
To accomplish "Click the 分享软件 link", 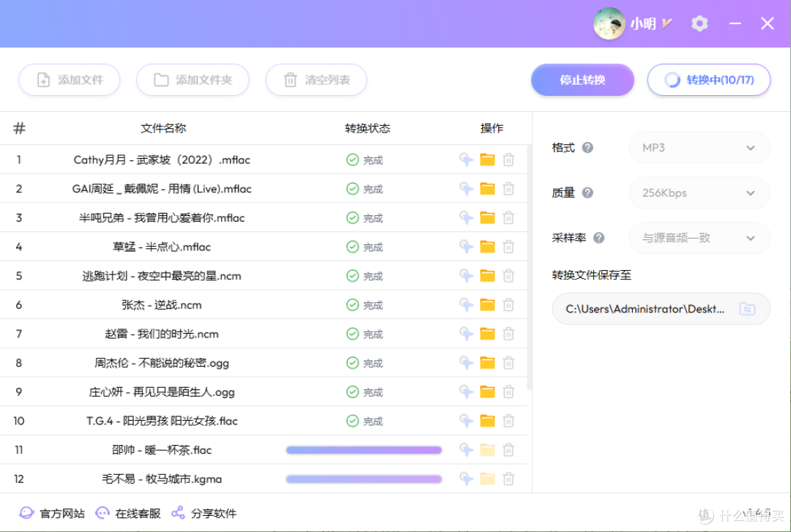I will click(x=204, y=514).
